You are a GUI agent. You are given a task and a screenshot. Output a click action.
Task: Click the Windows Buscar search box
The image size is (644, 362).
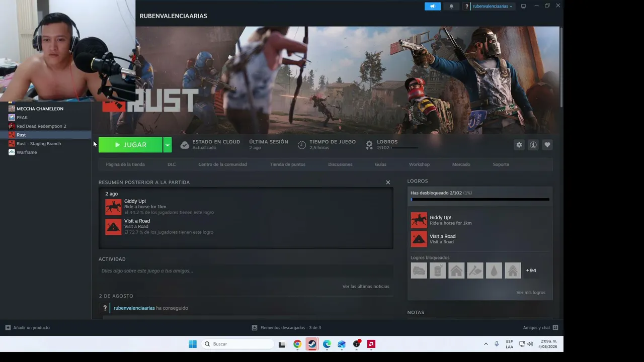[237, 344]
